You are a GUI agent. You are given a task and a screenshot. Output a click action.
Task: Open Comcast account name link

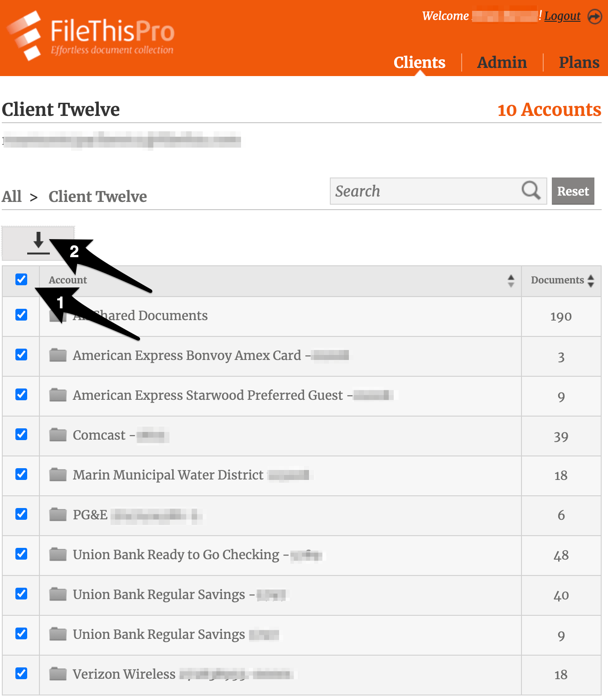click(99, 435)
